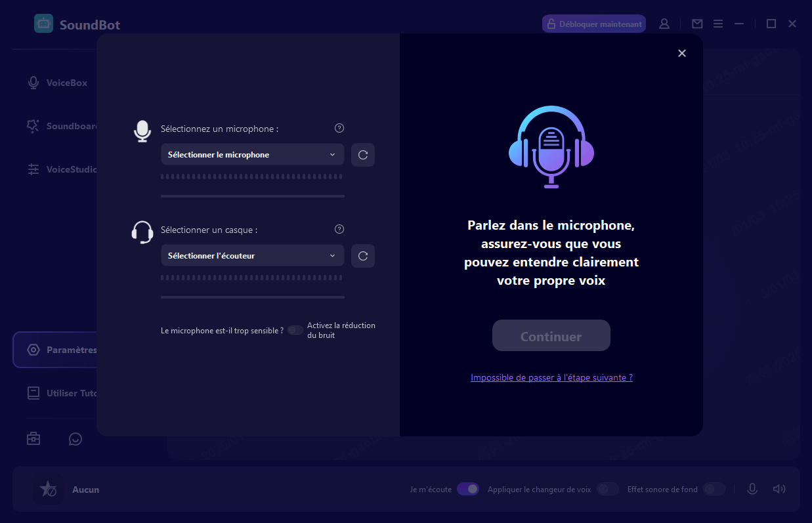
Task: Enable noise reduction toggle
Action: tap(295, 330)
